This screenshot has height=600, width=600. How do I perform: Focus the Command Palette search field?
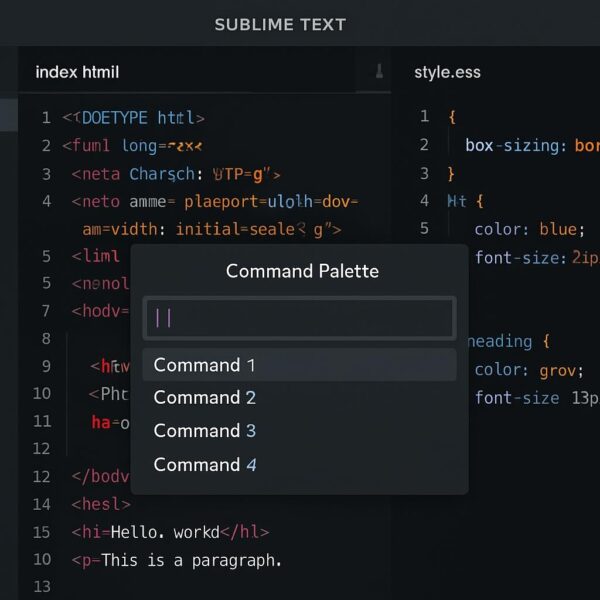click(x=300, y=318)
